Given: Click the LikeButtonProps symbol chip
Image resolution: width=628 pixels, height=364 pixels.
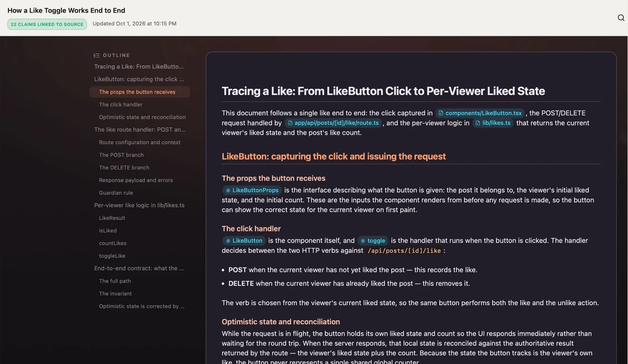Looking at the screenshot, I should (x=252, y=190).
